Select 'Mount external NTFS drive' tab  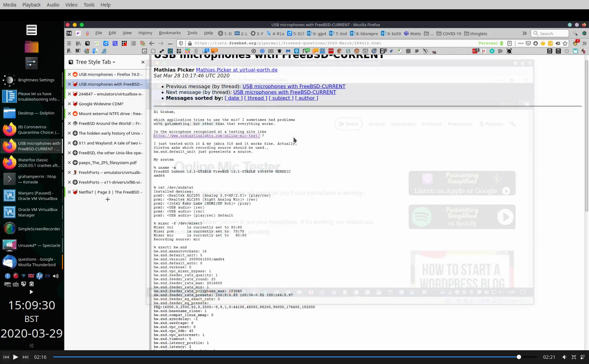(105, 114)
